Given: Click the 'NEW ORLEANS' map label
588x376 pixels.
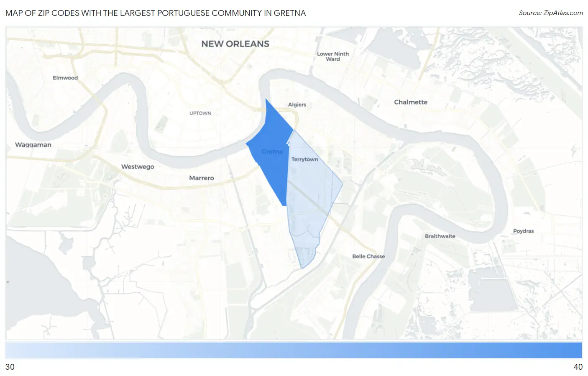Looking at the screenshot, I should (235, 44).
